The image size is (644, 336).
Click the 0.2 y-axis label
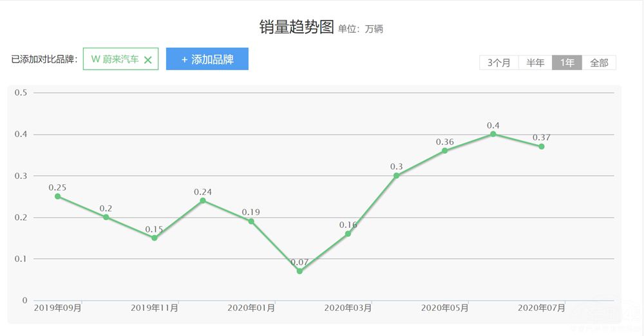point(21,218)
